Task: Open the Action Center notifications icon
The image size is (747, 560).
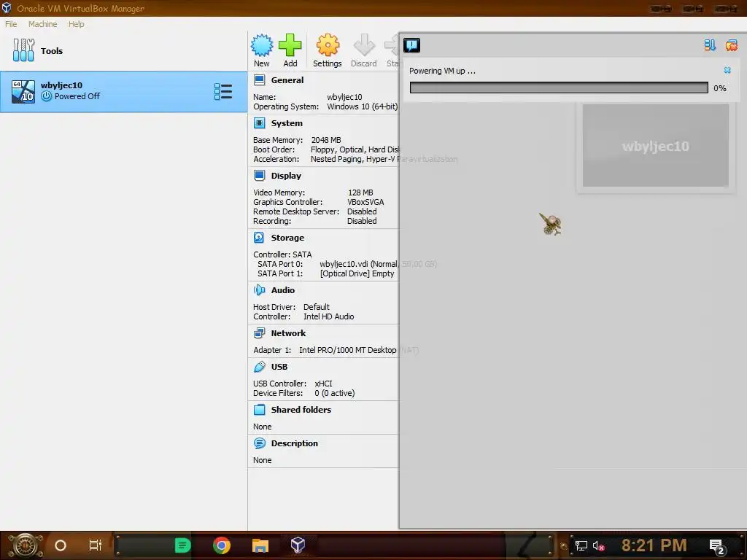Action: point(717,546)
